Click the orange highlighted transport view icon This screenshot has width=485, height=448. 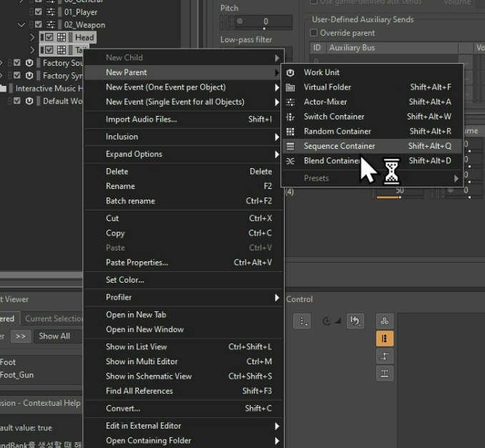click(x=384, y=339)
